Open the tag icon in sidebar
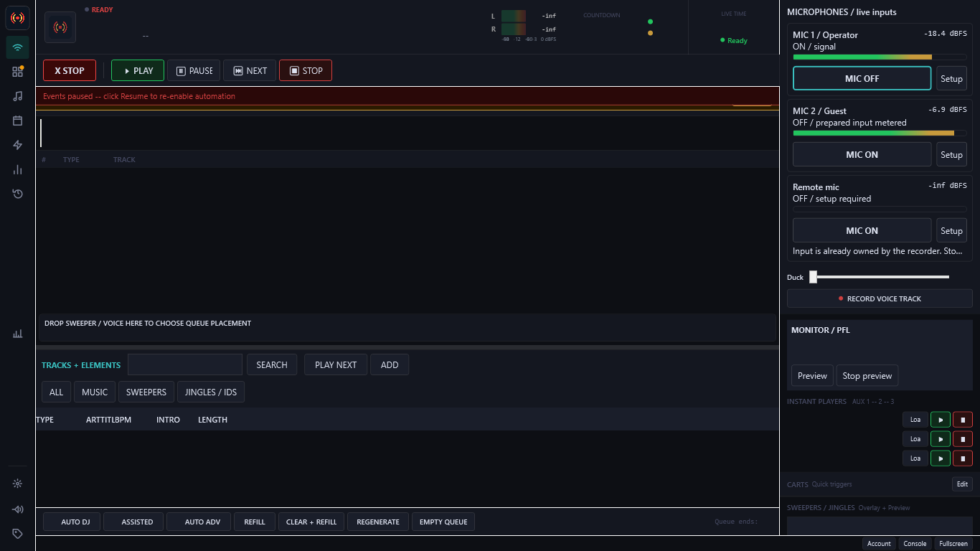The height and width of the screenshot is (551, 980). (x=17, y=534)
